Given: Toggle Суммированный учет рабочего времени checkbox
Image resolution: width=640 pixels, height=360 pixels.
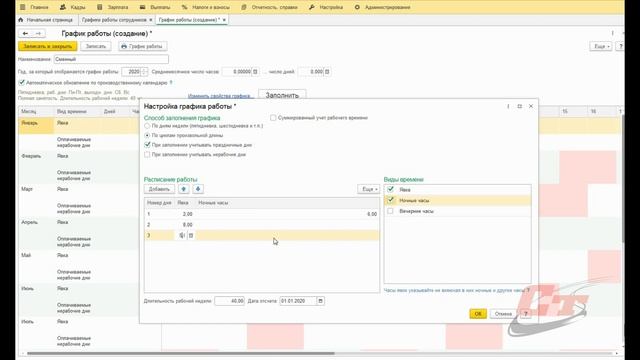Looking at the screenshot, I should [x=273, y=118].
